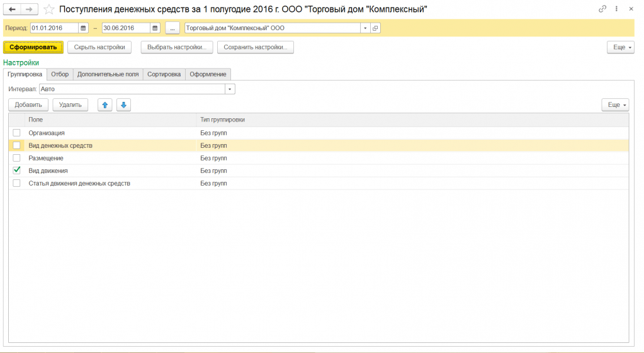Open the top Еще menu

pyautogui.click(x=620, y=47)
